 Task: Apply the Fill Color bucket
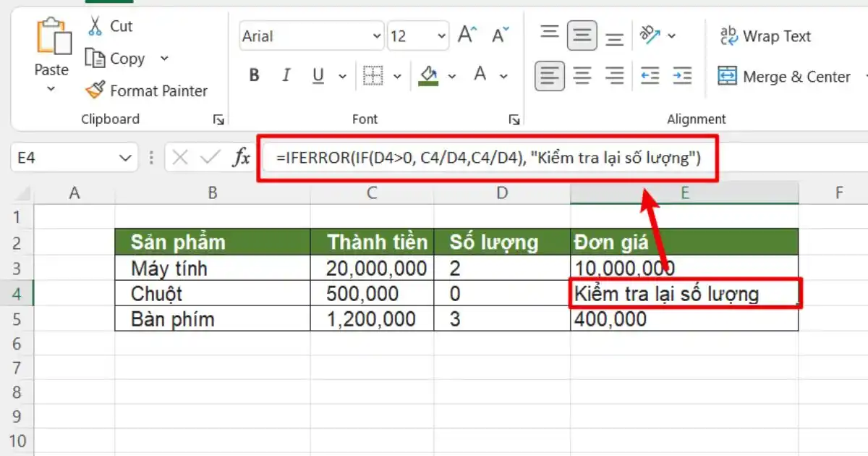click(x=428, y=75)
